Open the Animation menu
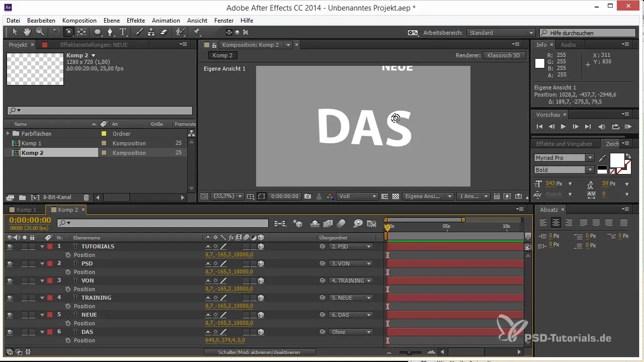The width and height of the screenshot is (644, 362). click(x=166, y=21)
